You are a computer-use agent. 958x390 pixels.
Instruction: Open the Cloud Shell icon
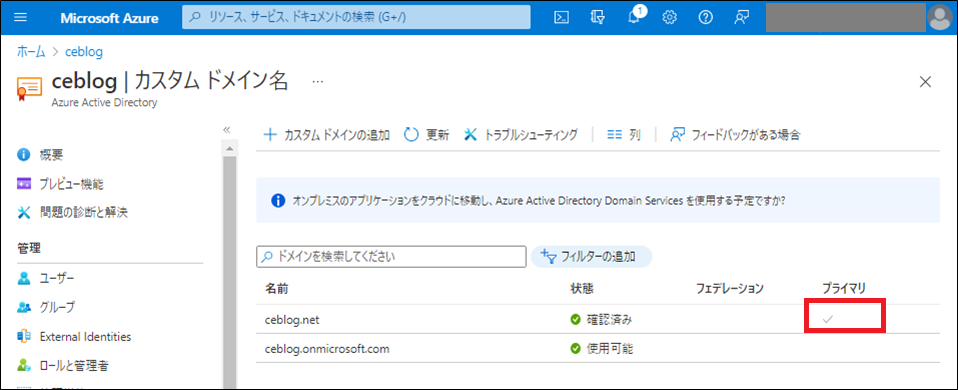pos(561,18)
